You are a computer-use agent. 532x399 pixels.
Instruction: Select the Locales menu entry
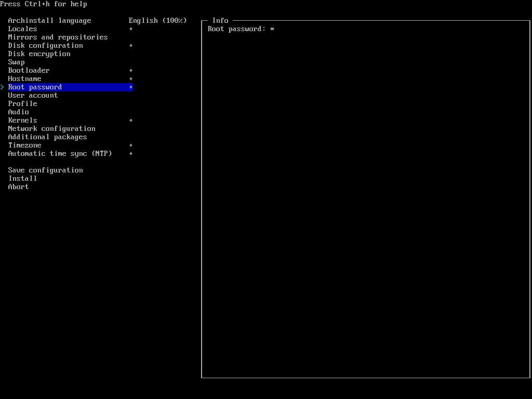22,29
